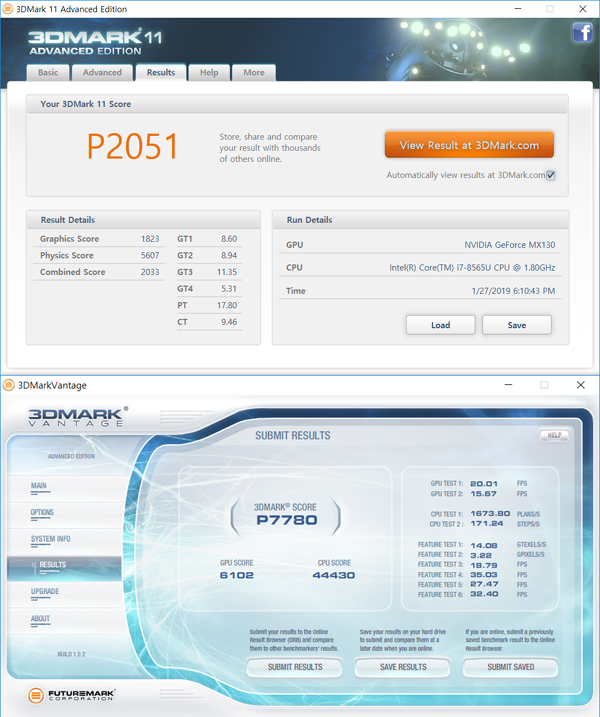Click View Result at 3DMark.com button
Viewport: 600px width, 717px height.
tap(469, 145)
